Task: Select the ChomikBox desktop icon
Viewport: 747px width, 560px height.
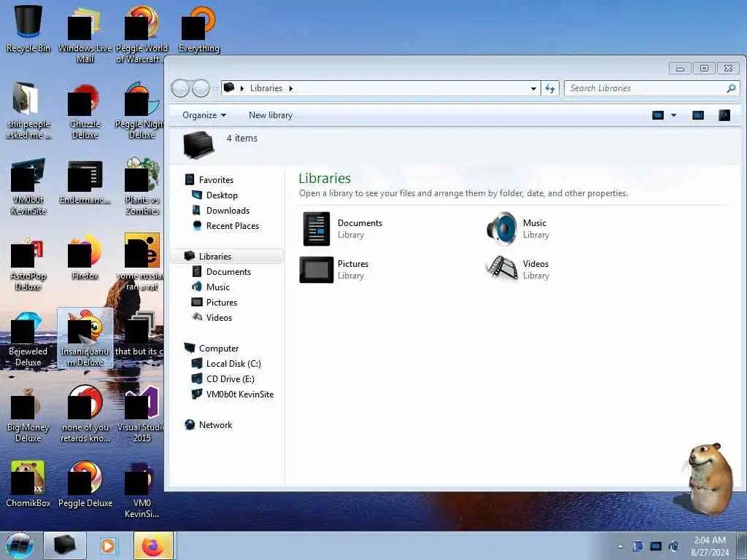Action: pos(28,484)
